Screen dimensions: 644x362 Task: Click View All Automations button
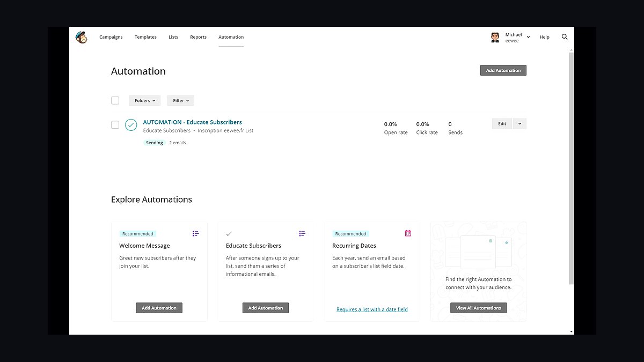pyautogui.click(x=479, y=308)
